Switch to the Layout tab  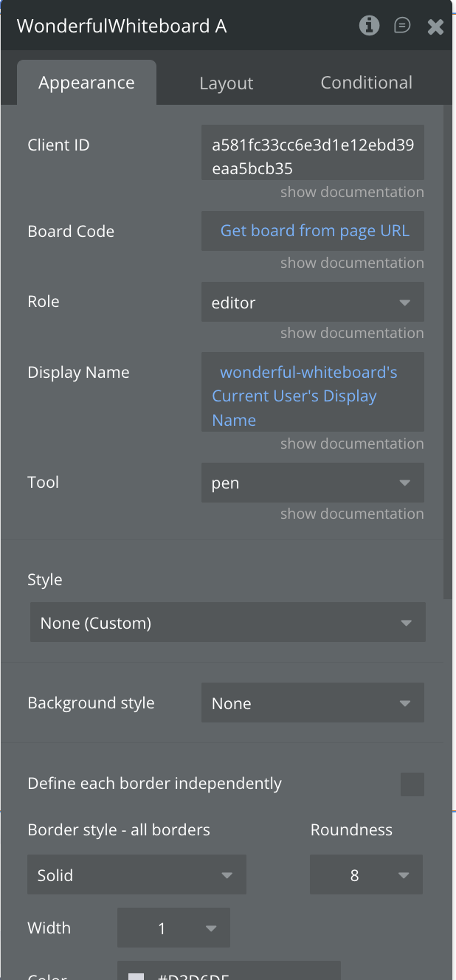click(x=226, y=83)
